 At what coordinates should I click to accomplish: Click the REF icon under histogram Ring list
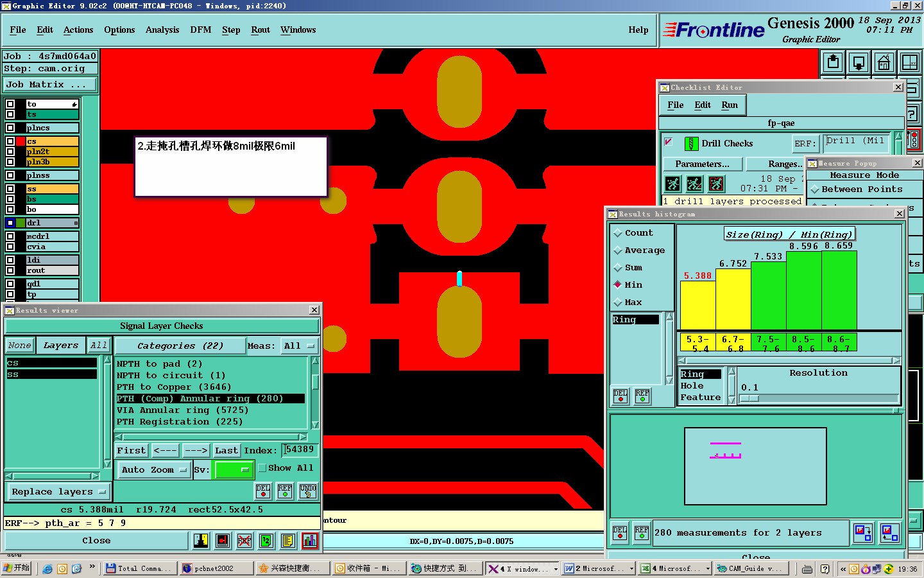[x=642, y=396]
